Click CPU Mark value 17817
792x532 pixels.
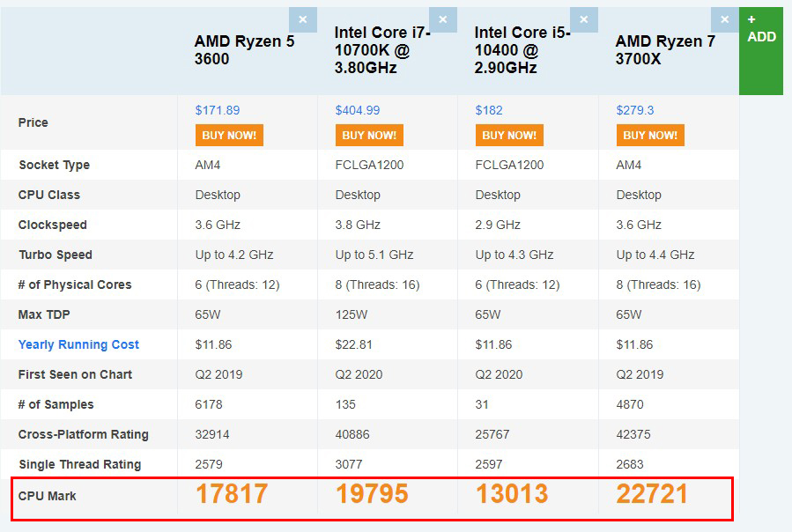tap(232, 494)
